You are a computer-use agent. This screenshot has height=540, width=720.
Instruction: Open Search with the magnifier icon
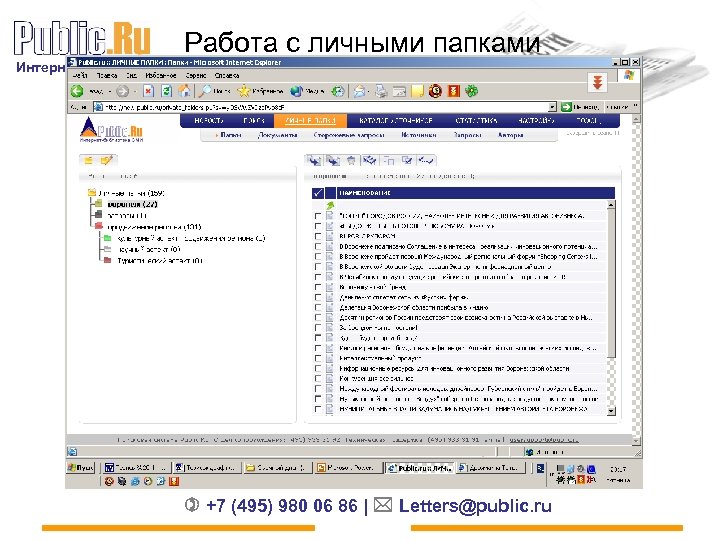[x=204, y=91]
